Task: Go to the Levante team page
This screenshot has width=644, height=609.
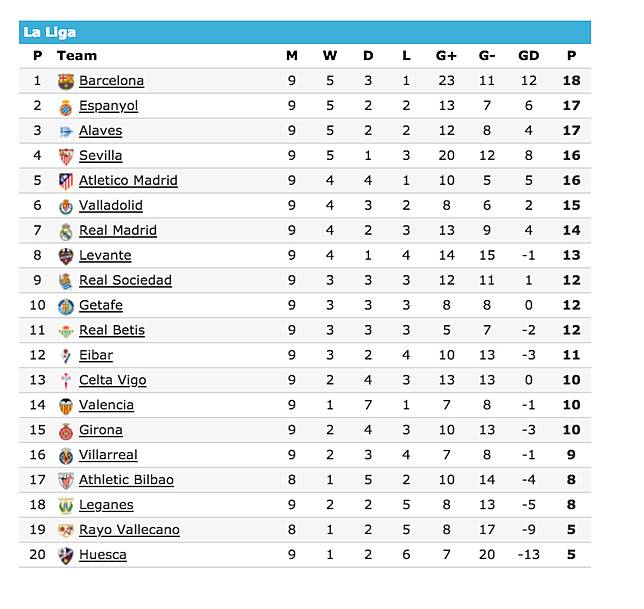Action: [x=105, y=256]
